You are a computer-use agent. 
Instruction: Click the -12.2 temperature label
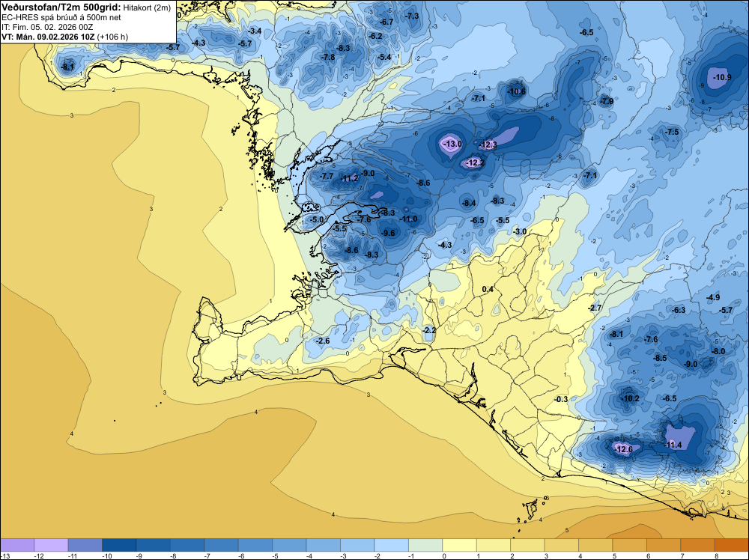click(475, 162)
